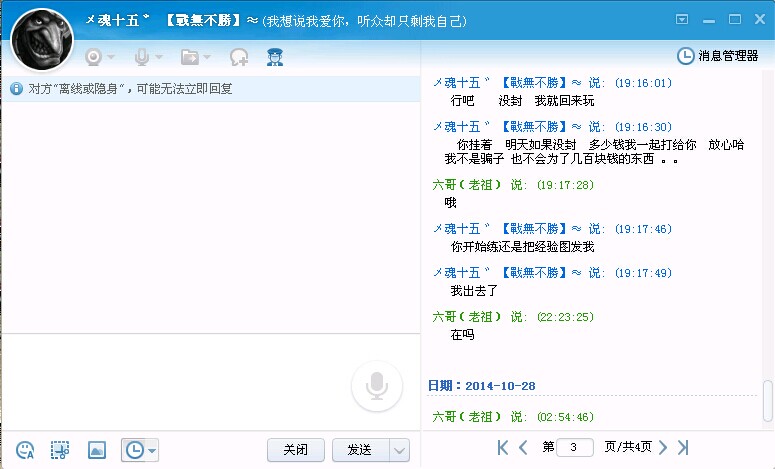Record a voice message with round microphone button

coord(377,385)
